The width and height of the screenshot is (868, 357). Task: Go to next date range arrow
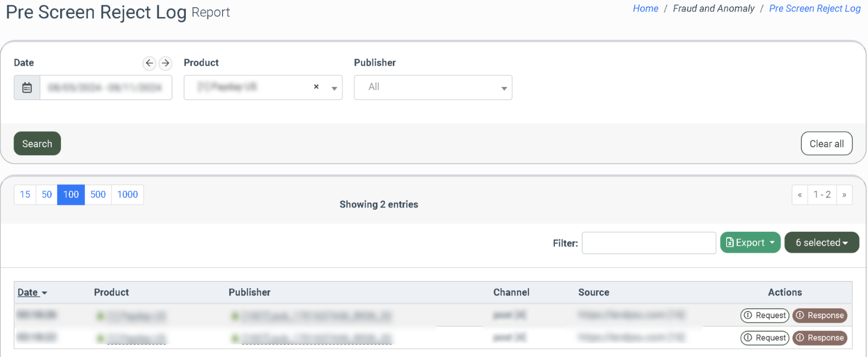point(166,63)
